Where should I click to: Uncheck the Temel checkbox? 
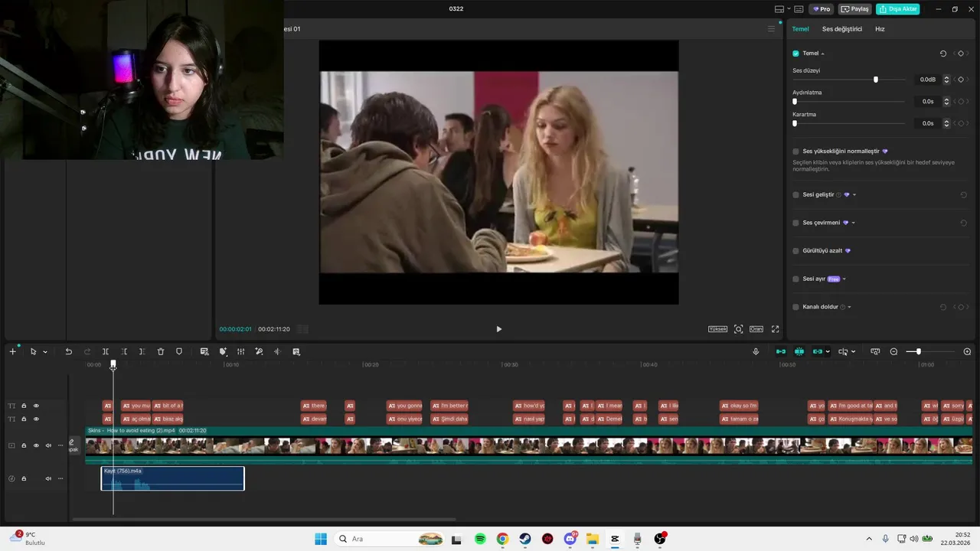(795, 54)
